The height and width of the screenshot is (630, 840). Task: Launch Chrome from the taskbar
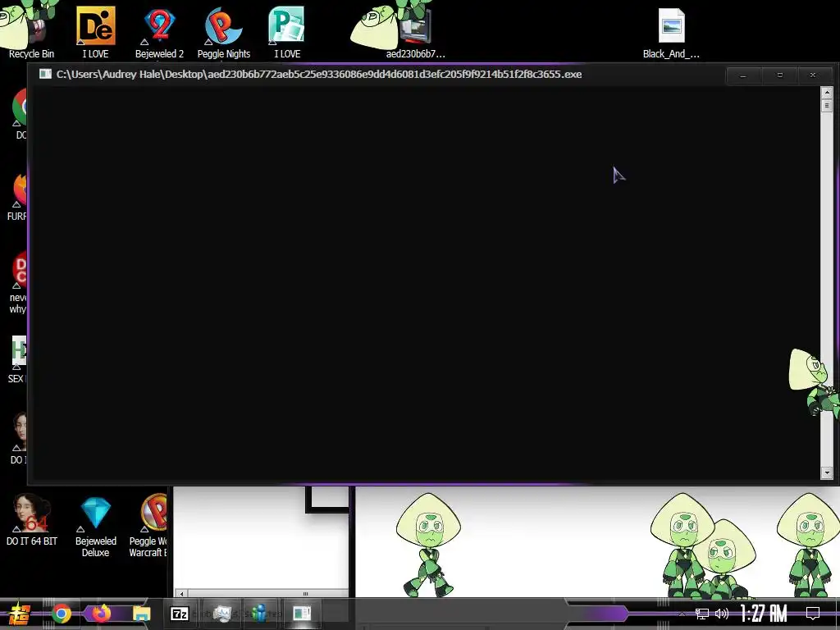[62, 614]
